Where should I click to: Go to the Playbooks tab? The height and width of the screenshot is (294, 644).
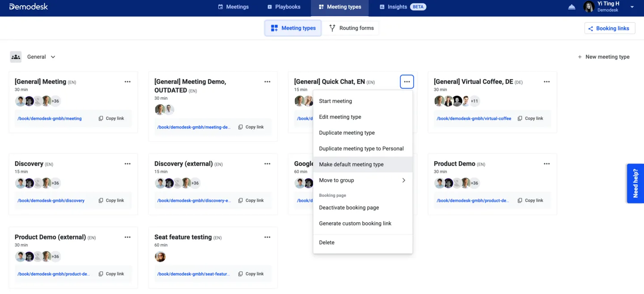[284, 7]
